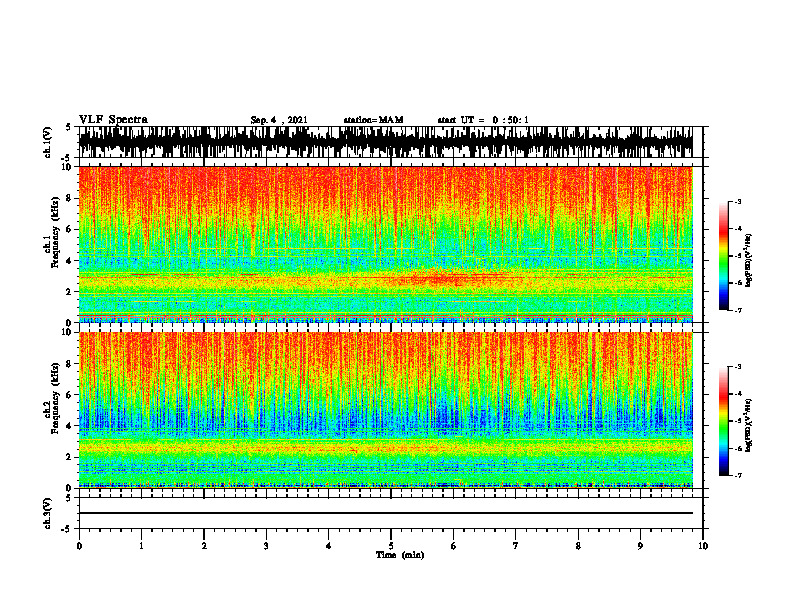The width and height of the screenshot is (792, 612).
Task: Click the "5" tick on the ch.1(V) axis
Action: (69, 127)
